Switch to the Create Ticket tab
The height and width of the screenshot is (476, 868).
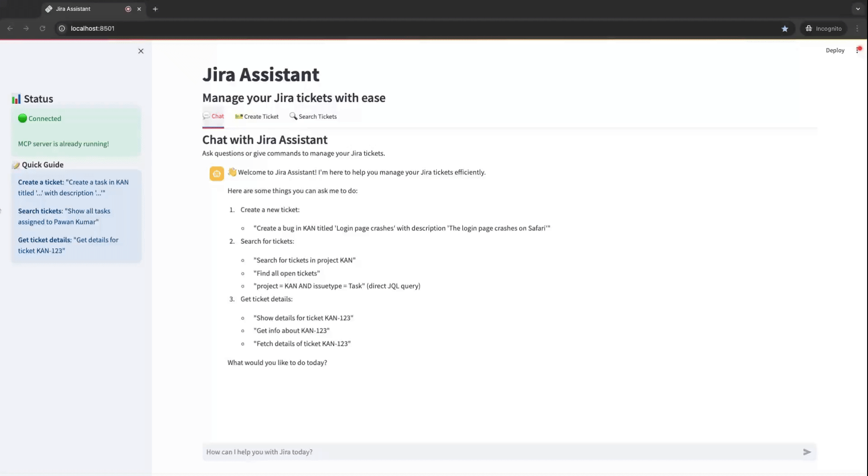tap(256, 116)
